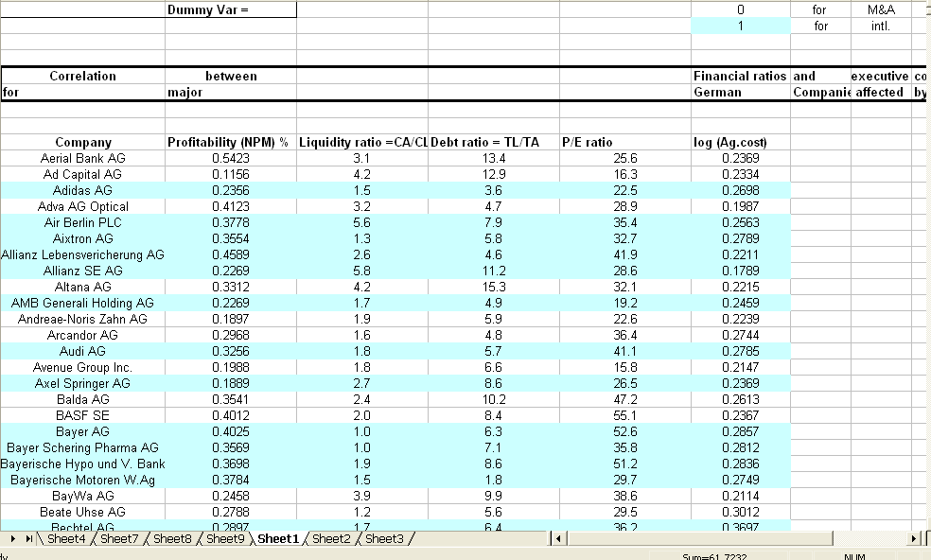
Task: Select the cell labeled Dummy Var =
Action: point(230,9)
